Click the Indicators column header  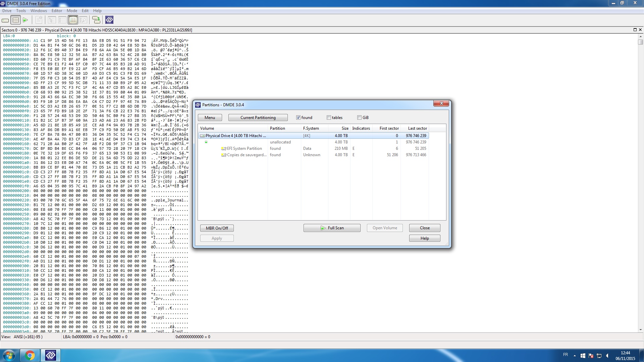[361, 128]
